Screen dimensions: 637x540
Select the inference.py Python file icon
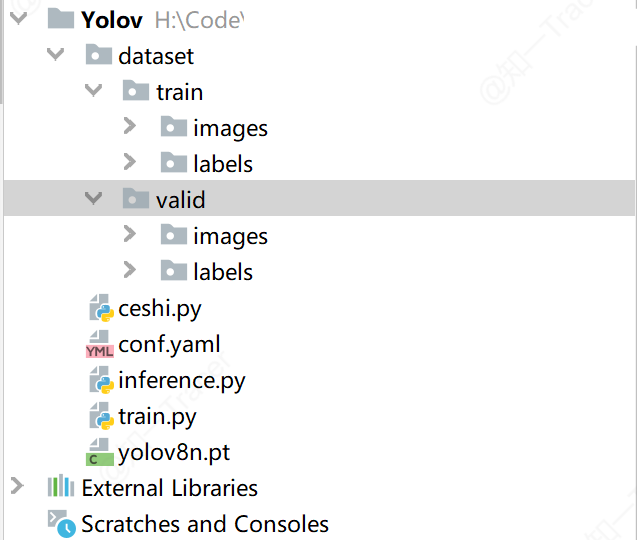(101, 380)
